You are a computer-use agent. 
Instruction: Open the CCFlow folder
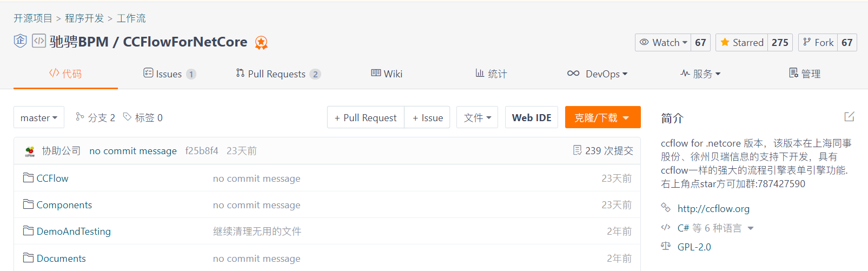52,178
